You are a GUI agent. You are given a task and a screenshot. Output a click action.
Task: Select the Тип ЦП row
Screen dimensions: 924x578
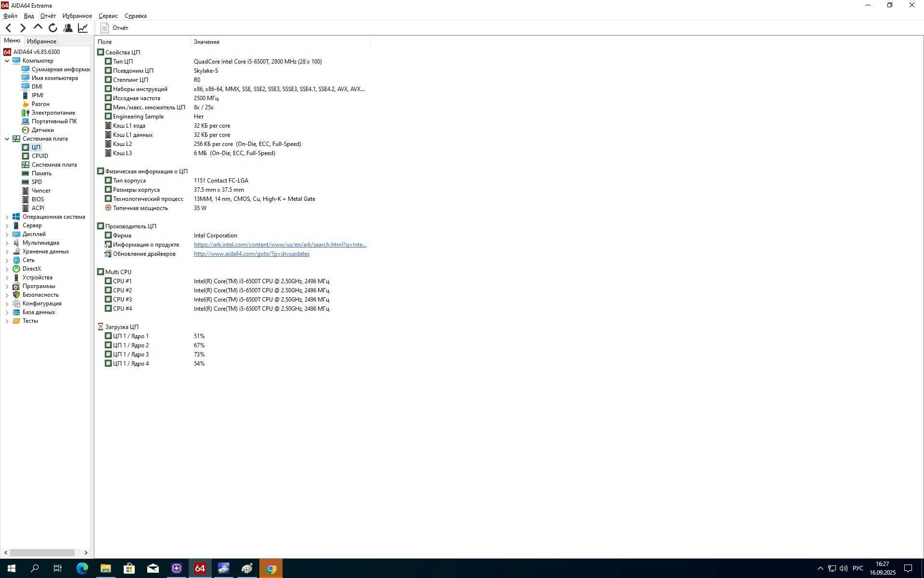click(232, 62)
